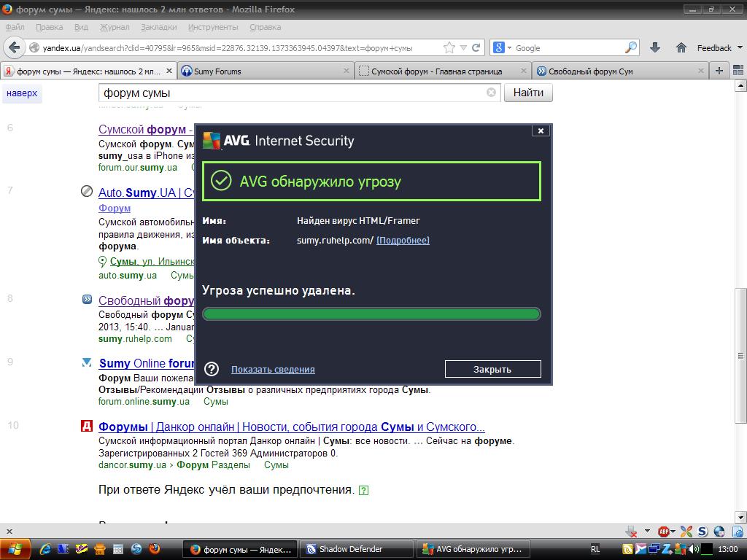Open the search engine selector dropdown

(x=503, y=47)
